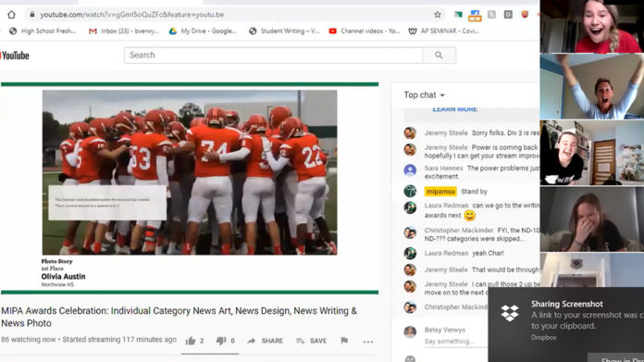Click the participant covering her face
Viewport: 644px width, 362px height.
tap(592, 219)
